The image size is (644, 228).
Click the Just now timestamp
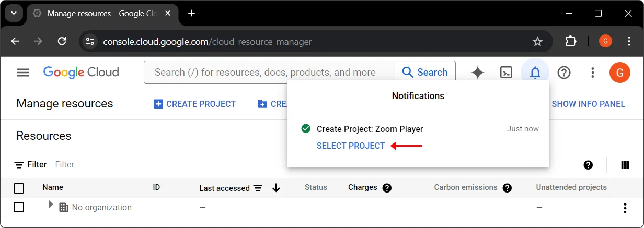(x=523, y=129)
